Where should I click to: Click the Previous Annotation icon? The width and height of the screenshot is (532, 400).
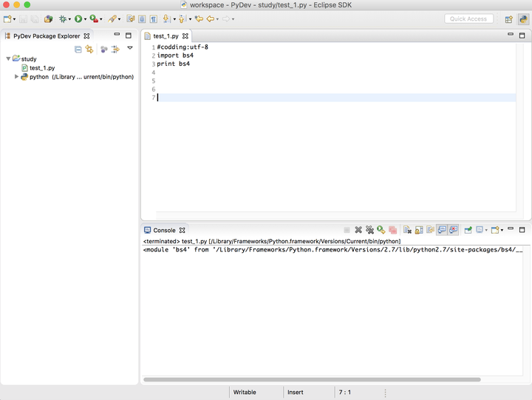[183, 19]
